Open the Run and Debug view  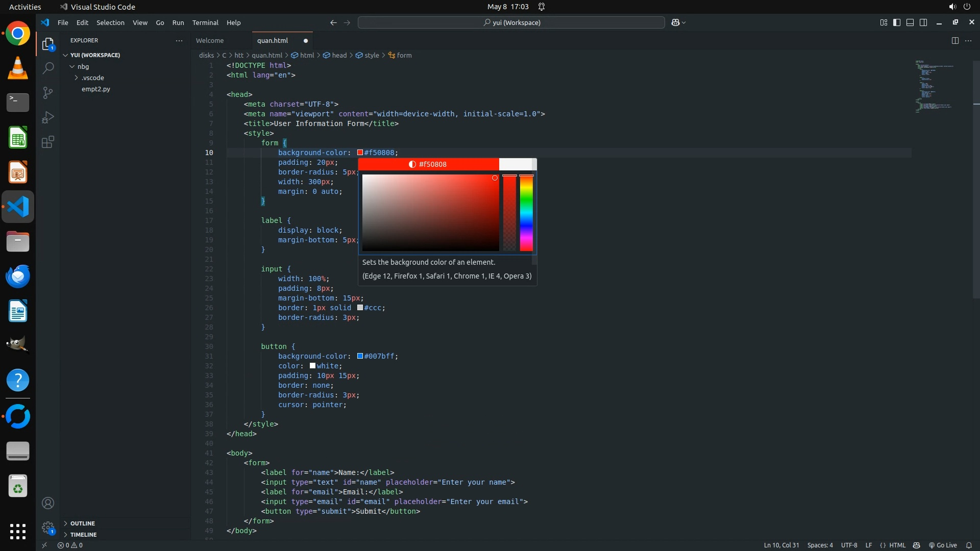tap(48, 117)
